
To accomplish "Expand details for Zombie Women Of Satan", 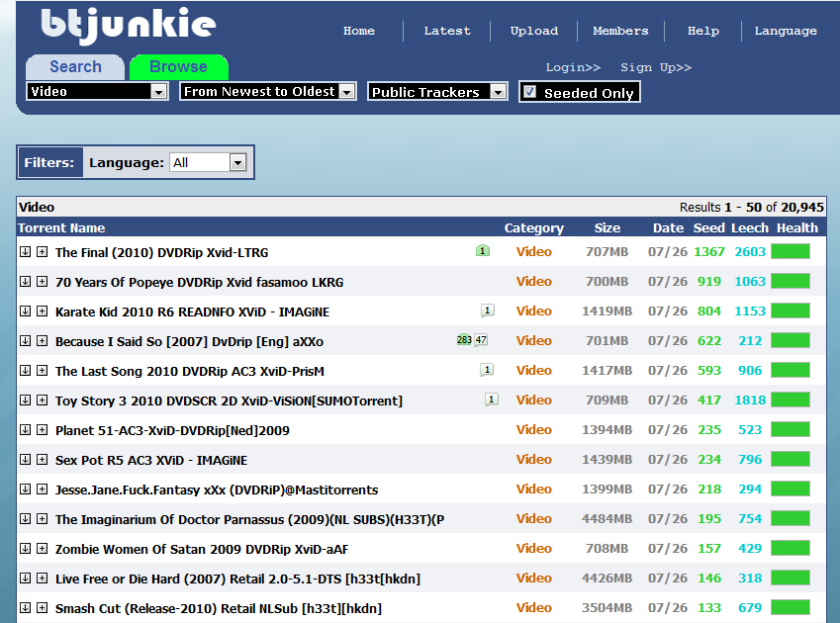I will click(x=42, y=549).
